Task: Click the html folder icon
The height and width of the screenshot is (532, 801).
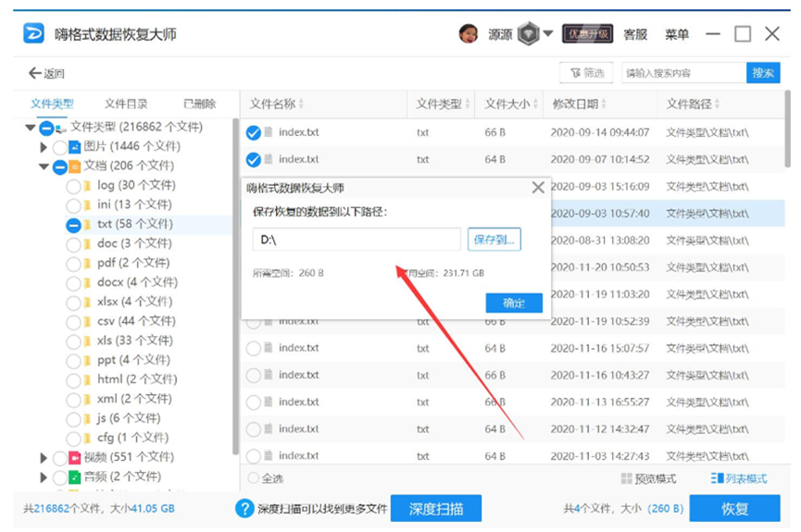Action: click(87, 380)
